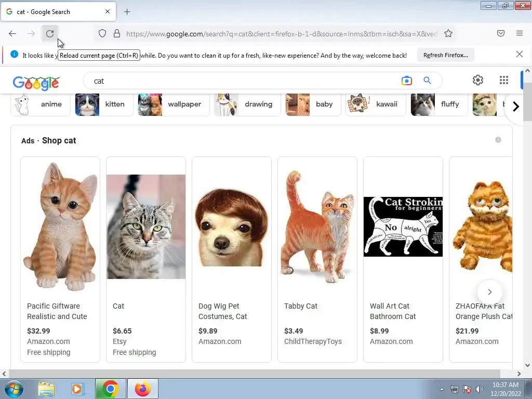Open the Firefox application menu
The image size is (532, 399).
520,33
